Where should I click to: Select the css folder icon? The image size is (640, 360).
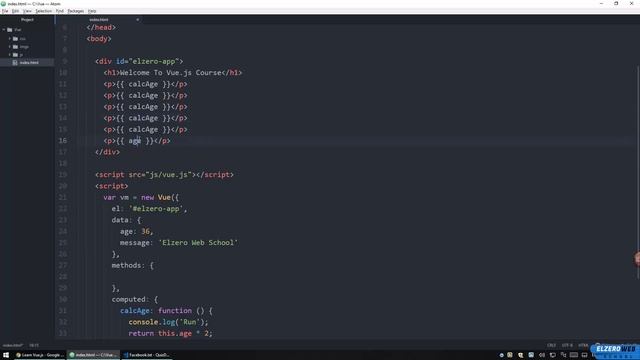[16, 39]
